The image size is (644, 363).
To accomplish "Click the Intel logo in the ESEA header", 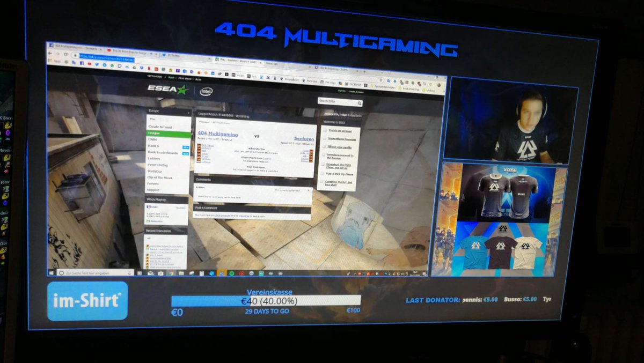I will 206,91.
